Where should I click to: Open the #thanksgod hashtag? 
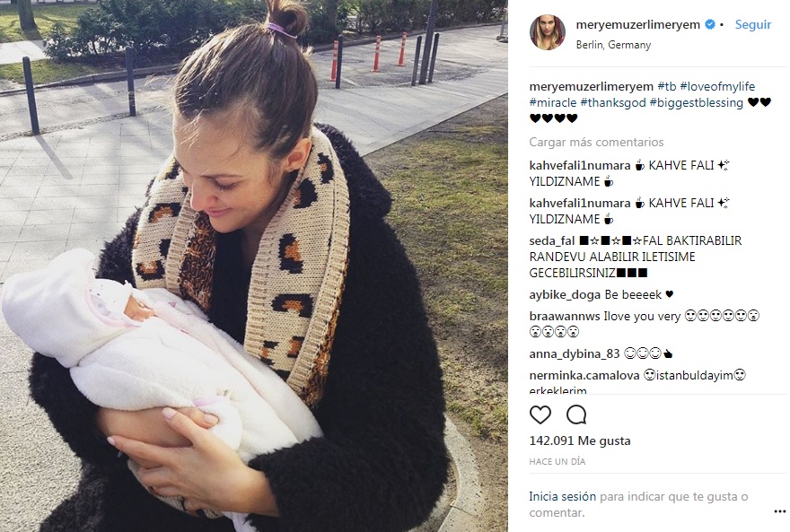(x=612, y=102)
